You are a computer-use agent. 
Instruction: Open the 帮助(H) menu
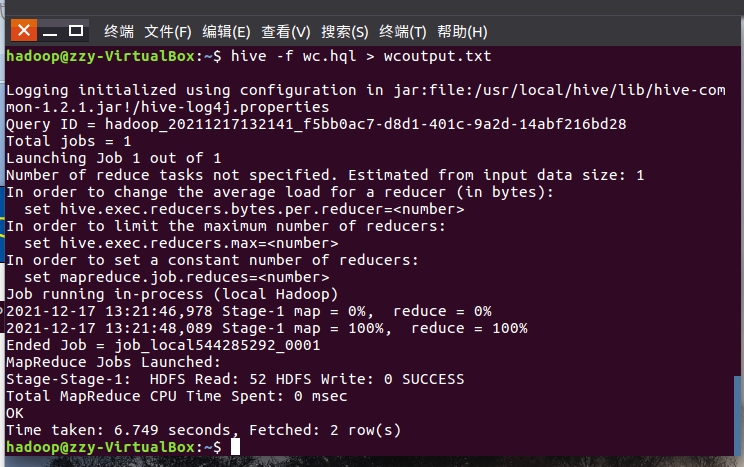[462, 32]
